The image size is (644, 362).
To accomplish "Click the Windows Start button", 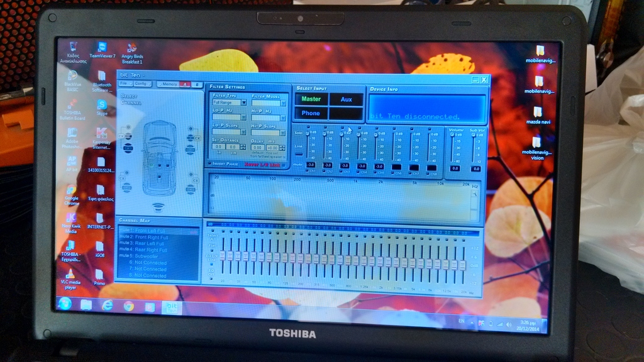I will [x=65, y=304].
